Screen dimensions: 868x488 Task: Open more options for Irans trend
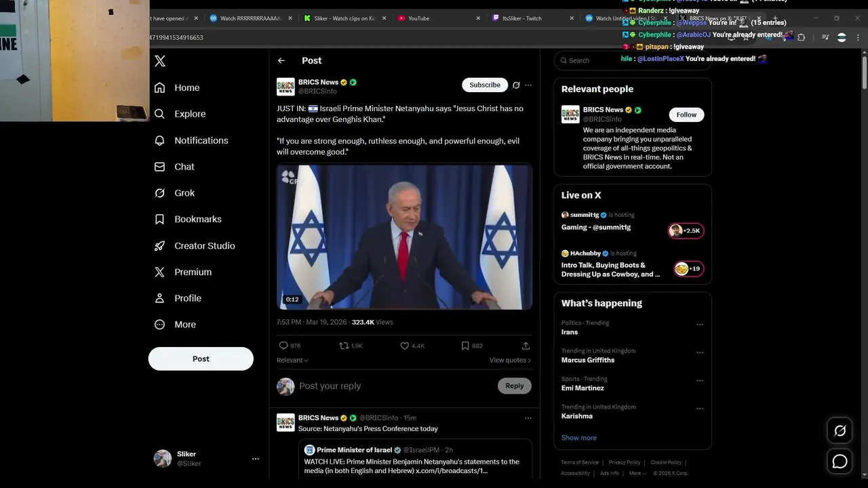point(700,325)
